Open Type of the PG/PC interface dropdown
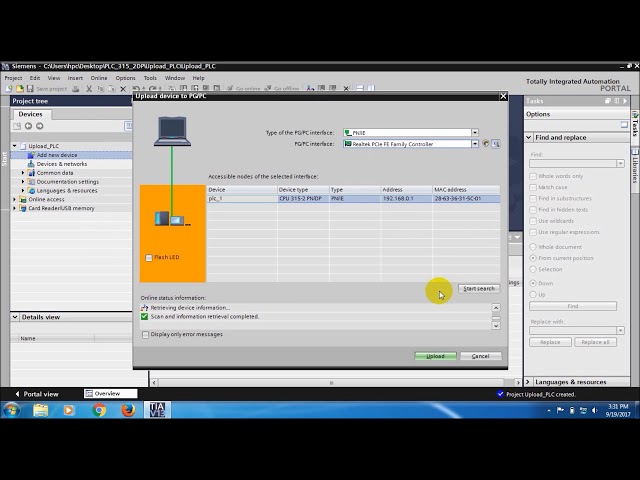This screenshot has height=480, width=640. point(475,133)
